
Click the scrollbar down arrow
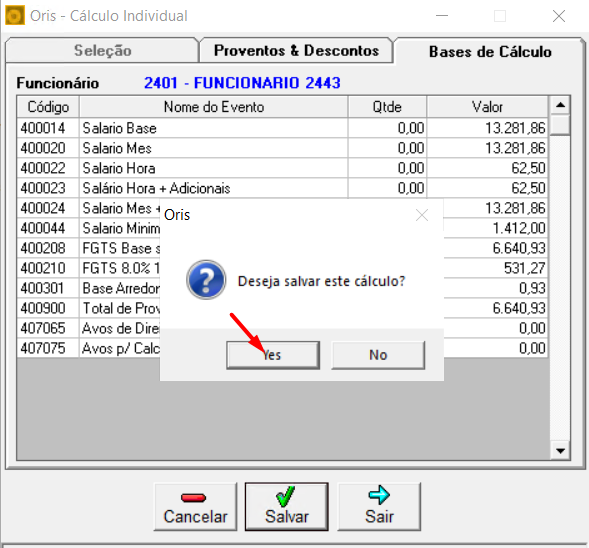(560, 451)
